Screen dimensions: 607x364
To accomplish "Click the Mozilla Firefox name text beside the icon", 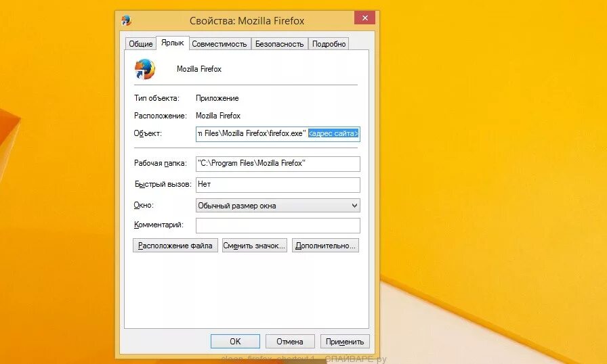I will pyautogui.click(x=199, y=69).
